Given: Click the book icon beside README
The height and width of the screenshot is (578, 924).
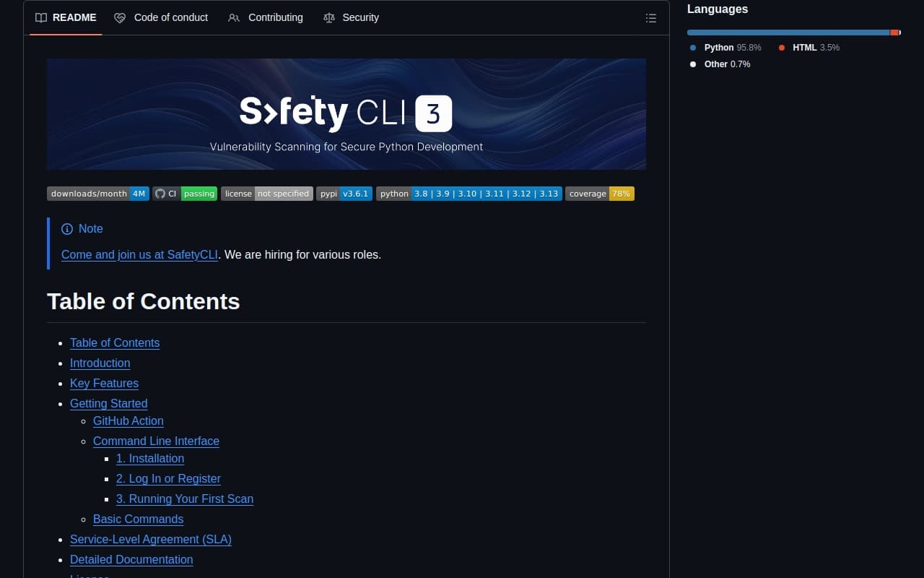Looking at the screenshot, I should [x=41, y=17].
